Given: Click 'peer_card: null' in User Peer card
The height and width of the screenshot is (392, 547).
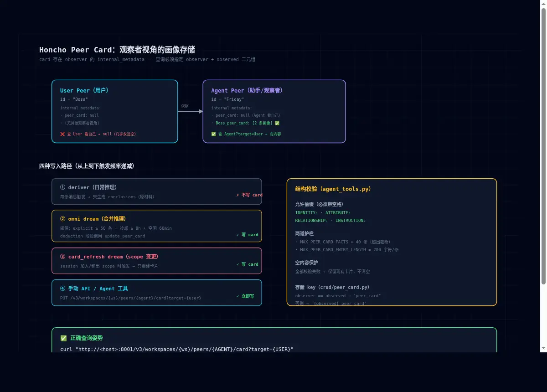Looking at the screenshot, I should 79,115.
